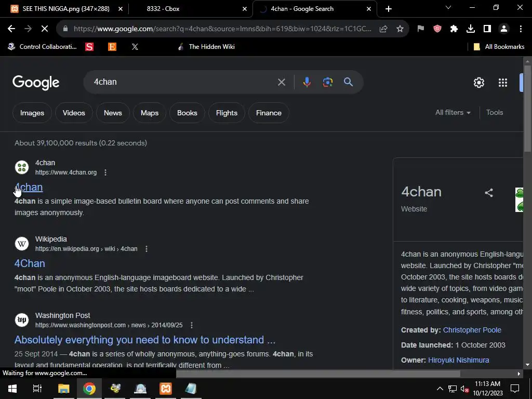Open the Chrome profile menu
The width and height of the screenshot is (532, 399).
[504, 29]
